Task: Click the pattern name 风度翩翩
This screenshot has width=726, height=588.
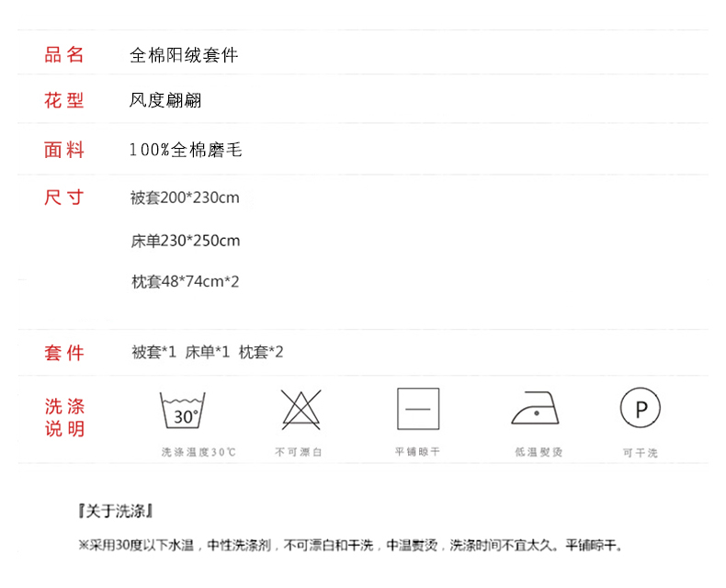Action: [x=165, y=100]
